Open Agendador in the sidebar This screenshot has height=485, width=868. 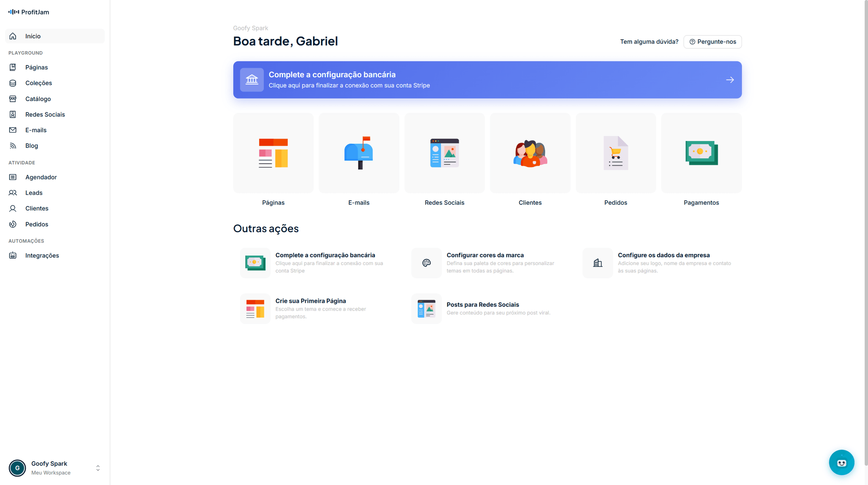[55, 177]
